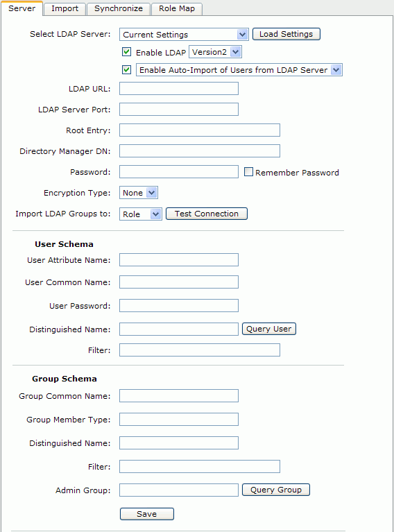Click the Test Connection button
This screenshot has width=394, height=532.
point(206,214)
